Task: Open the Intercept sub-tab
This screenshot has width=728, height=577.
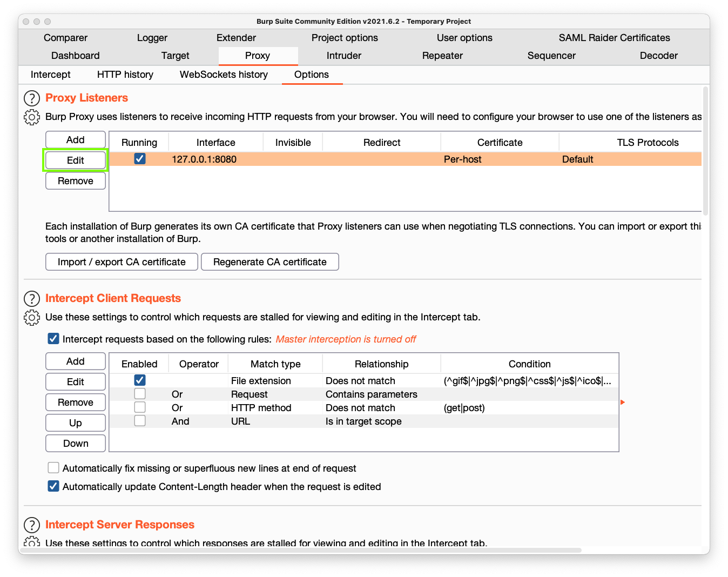Action: pyautogui.click(x=51, y=75)
